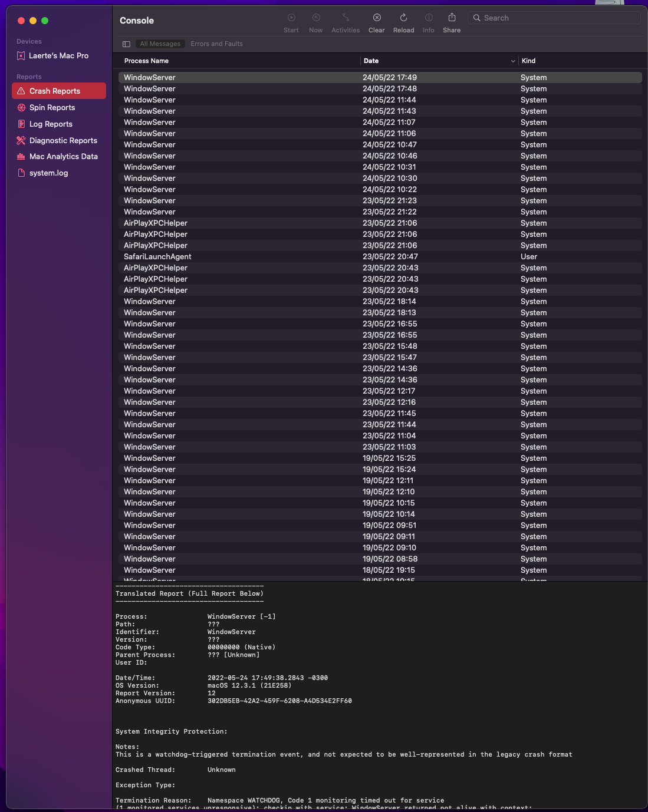
Task: Focus the Search input field
Action: coord(554,18)
